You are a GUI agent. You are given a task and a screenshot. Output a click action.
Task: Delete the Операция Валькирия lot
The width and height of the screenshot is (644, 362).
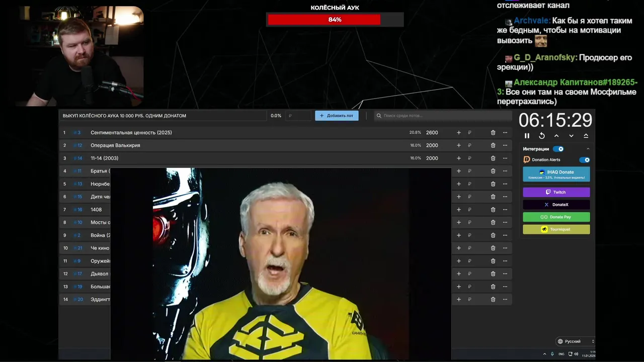pyautogui.click(x=493, y=145)
